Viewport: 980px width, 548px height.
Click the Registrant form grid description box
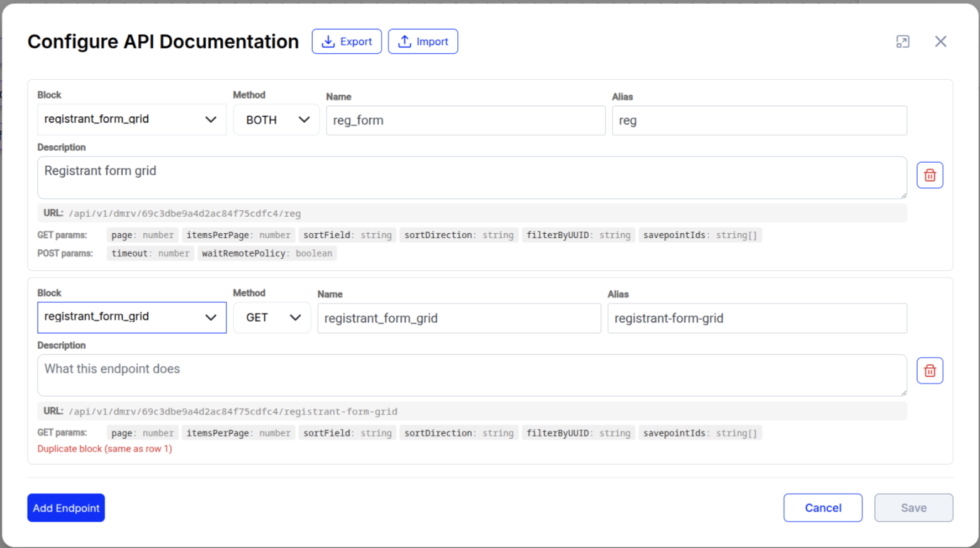[472, 178]
